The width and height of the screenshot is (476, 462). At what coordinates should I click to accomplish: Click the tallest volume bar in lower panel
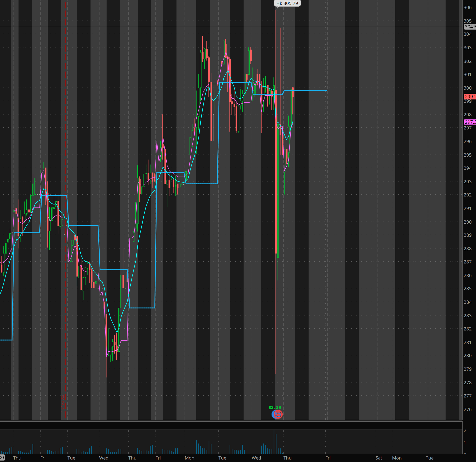[x=274, y=443]
